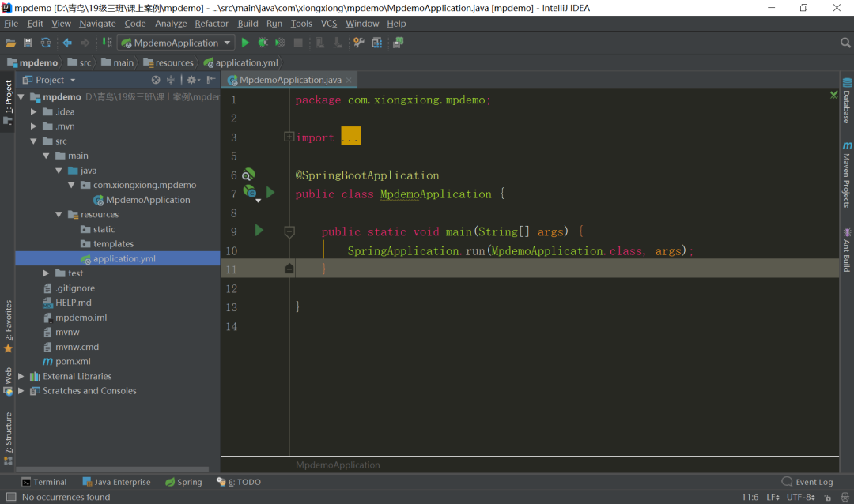
Task: Toggle the Database side panel tab
Action: 846,101
